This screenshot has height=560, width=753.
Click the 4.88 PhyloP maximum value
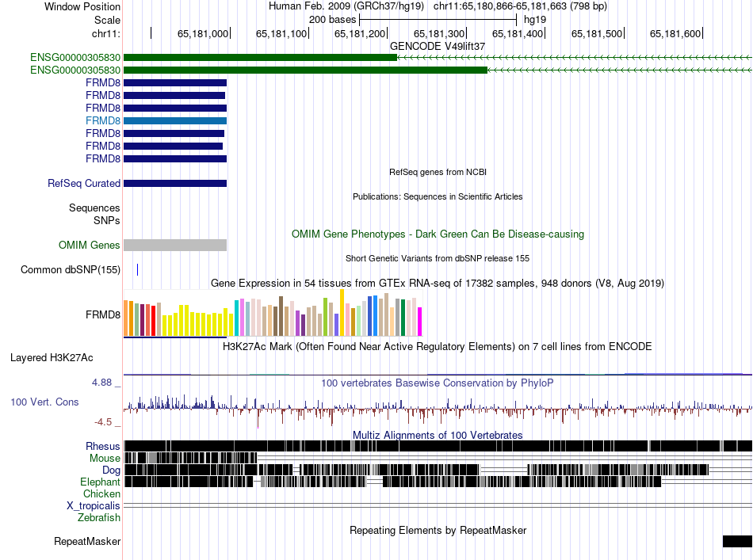(101, 383)
